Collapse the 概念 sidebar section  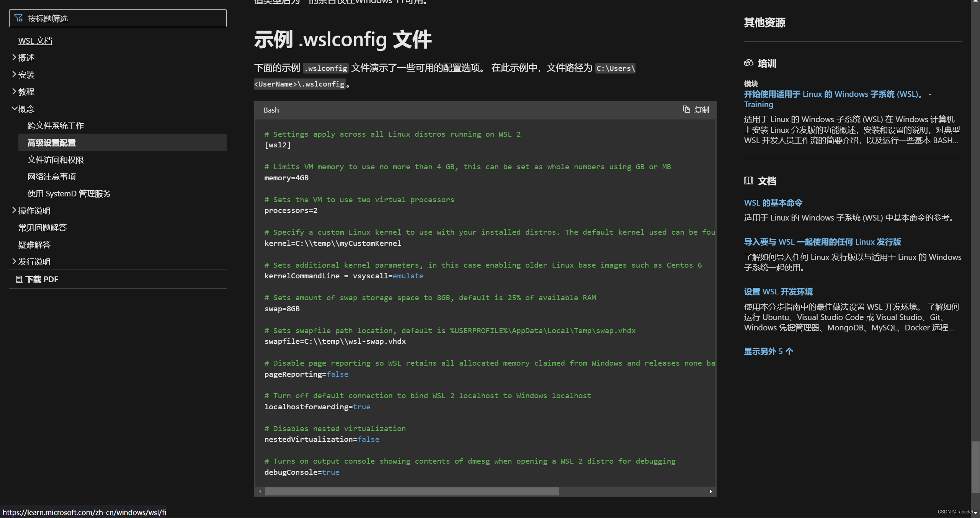pyautogui.click(x=26, y=109)
